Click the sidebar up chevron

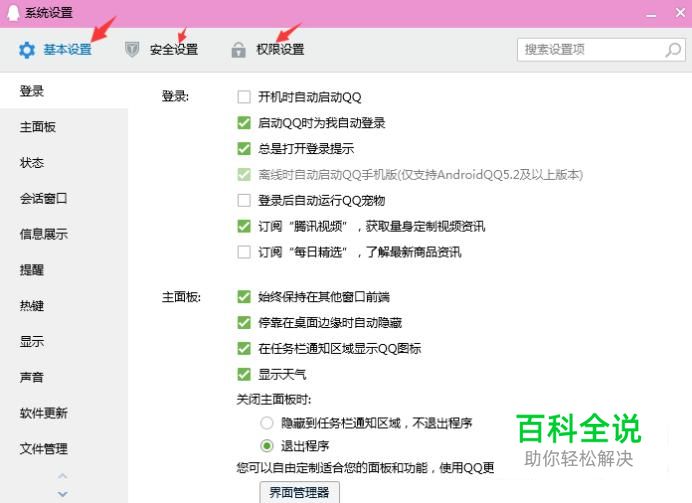(x=63, y=476)
